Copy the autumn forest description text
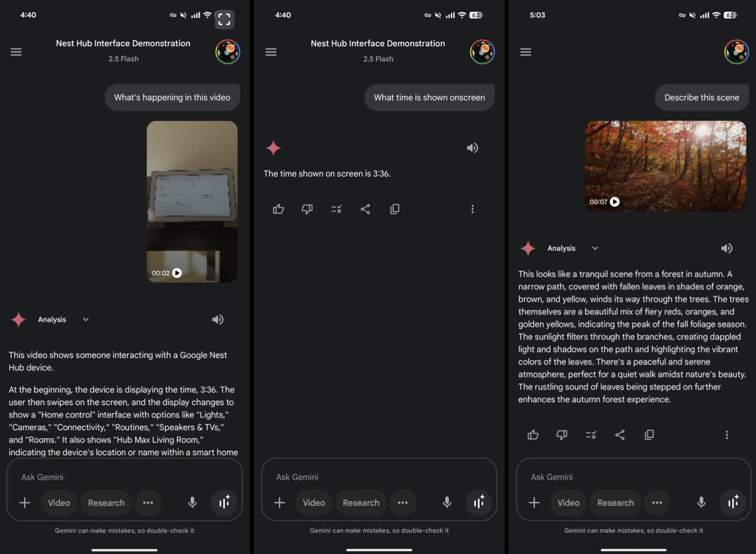 click(x=649, y=435)
